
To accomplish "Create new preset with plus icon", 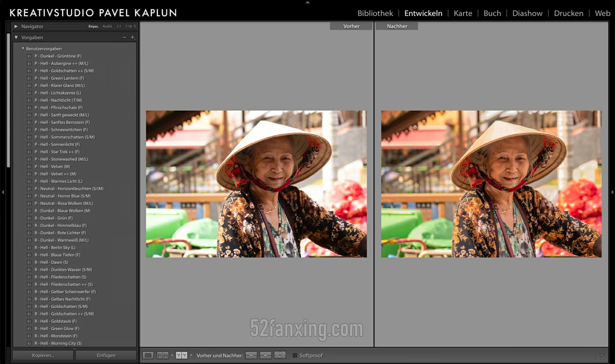I will tap(133, 37).
